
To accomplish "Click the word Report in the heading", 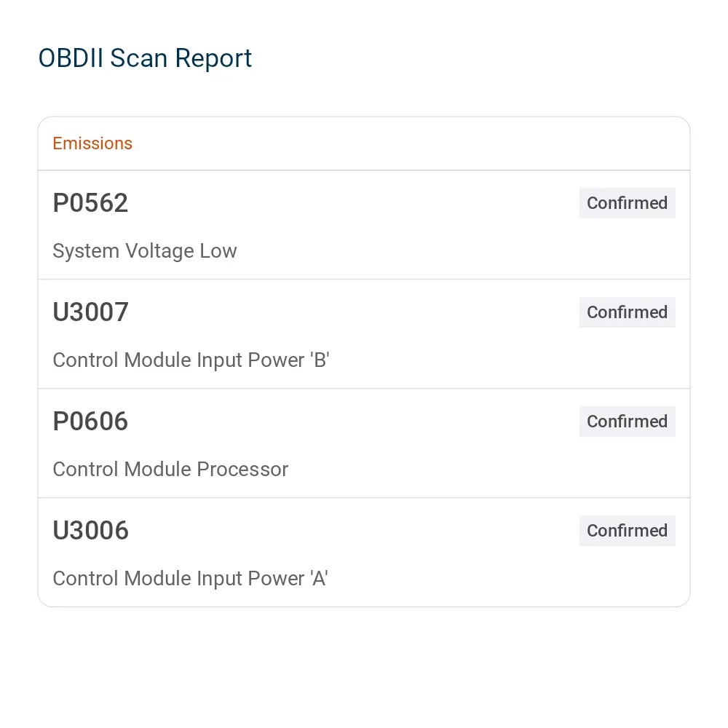I will pos(213,60).
